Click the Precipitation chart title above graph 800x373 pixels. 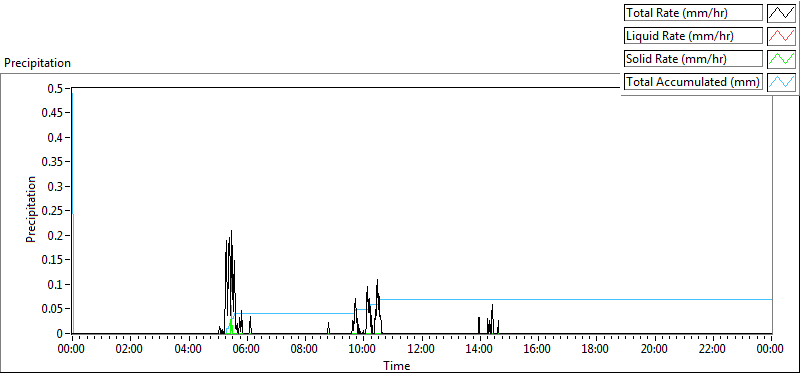37,63
